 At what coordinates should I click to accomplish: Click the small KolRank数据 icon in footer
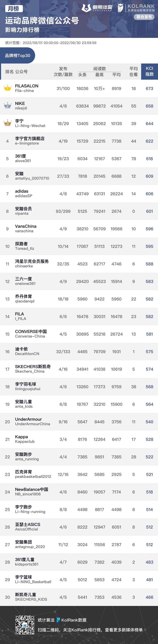point(58,620)
